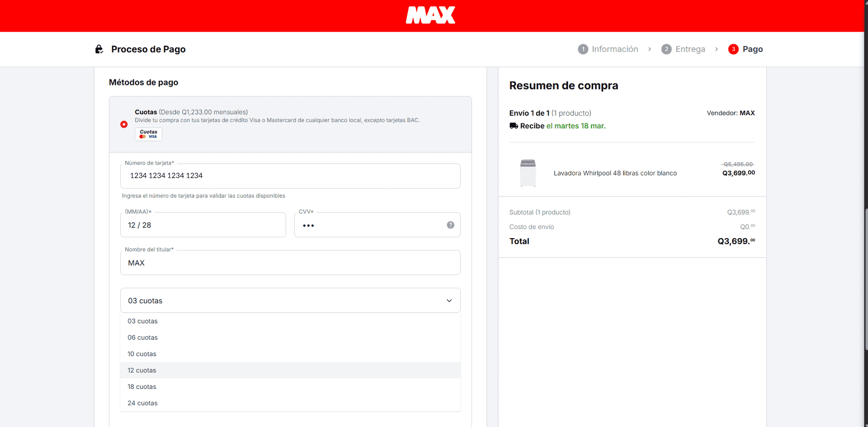Click the Cuotas Visa Mastercard card badge

click(148, 134)
